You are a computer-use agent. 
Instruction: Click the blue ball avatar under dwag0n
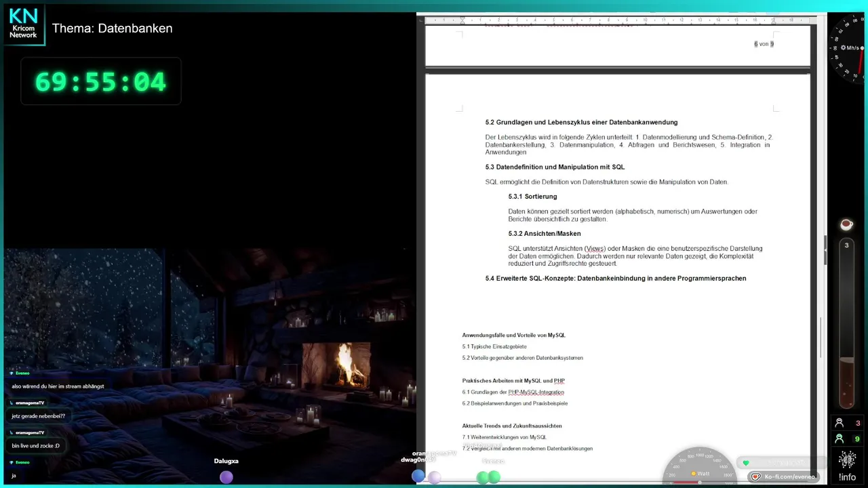pyautogui.click(x=418, y=476)
